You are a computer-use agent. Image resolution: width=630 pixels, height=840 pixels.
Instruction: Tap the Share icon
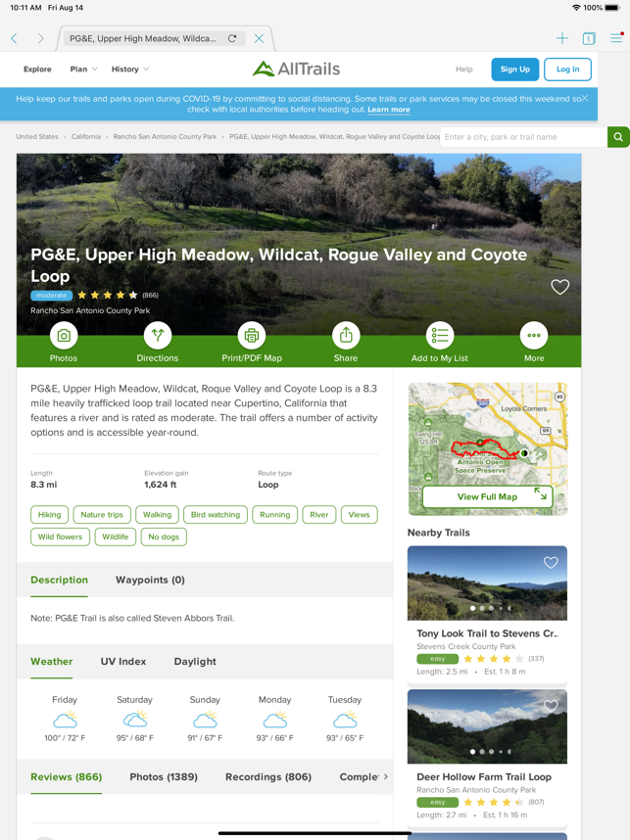coord(346,336)
